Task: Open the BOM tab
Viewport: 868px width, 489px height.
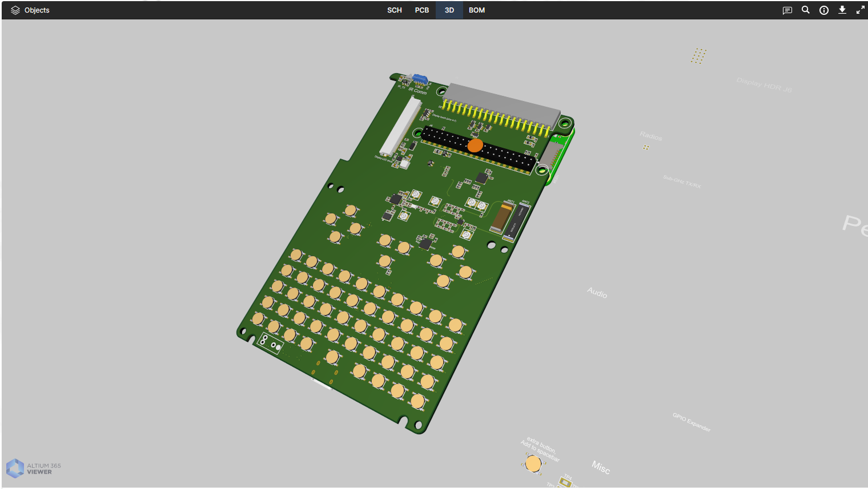Action: tap(477, 10)
